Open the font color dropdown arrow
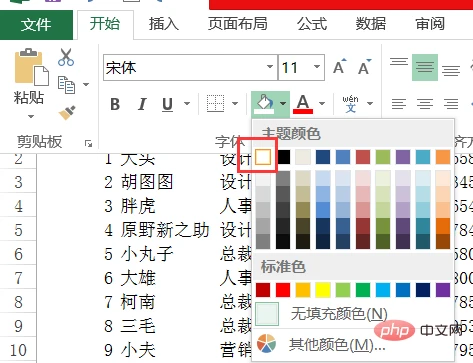The width and height of the screenshot is (473, 363). 322,104
